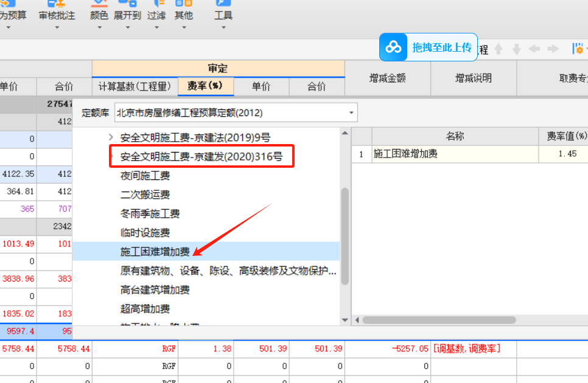The image size is (588, 383).
Task: Select 超高增加费 in the list
Action: pyautogui.click(x=145, y=309)
